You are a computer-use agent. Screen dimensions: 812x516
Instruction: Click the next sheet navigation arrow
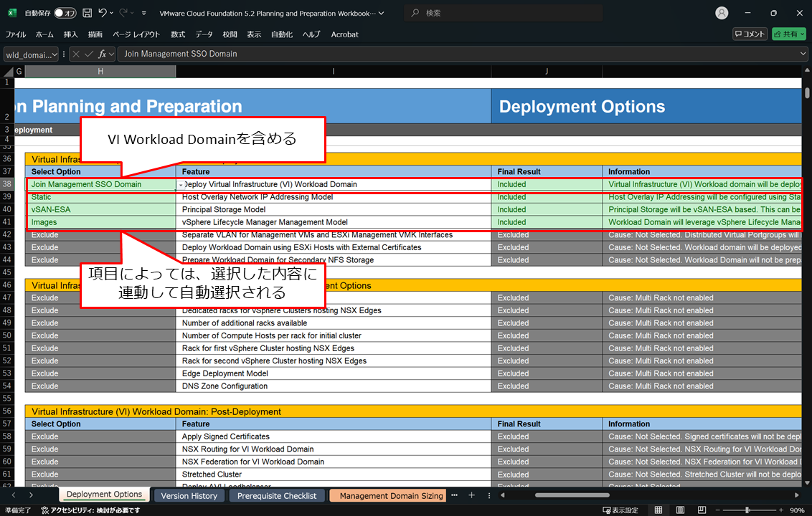click(31, 495)
